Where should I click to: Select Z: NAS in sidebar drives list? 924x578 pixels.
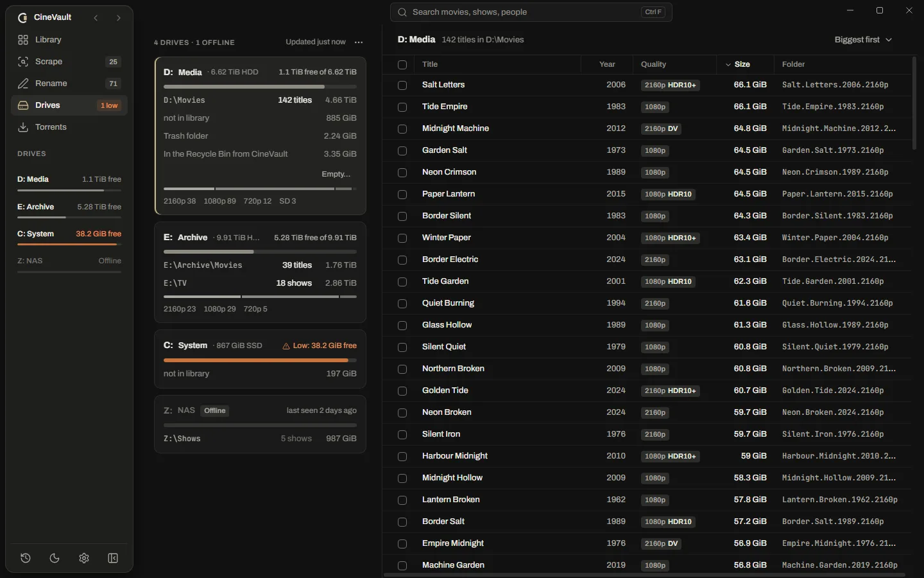[x=69, y=265]
